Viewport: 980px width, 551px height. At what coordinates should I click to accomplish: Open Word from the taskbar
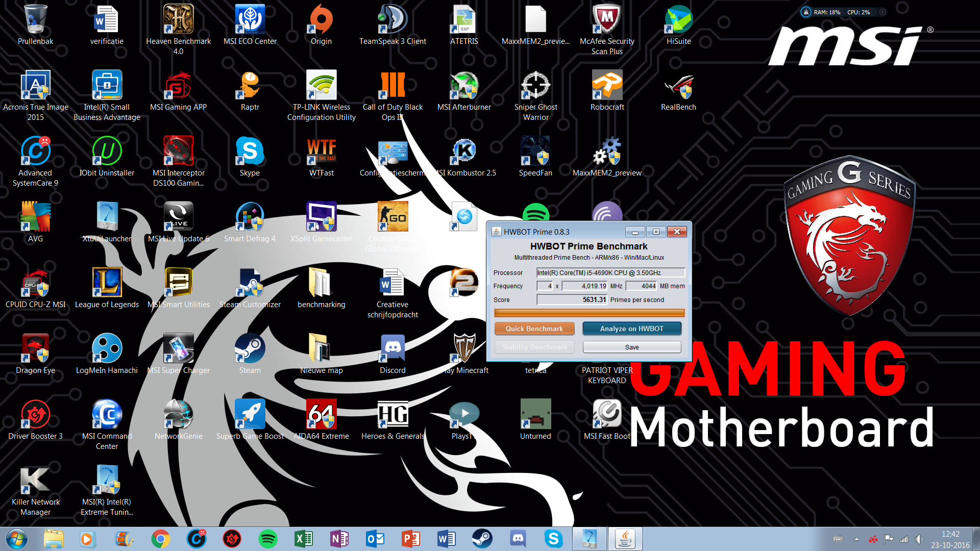tap(446, 539)
